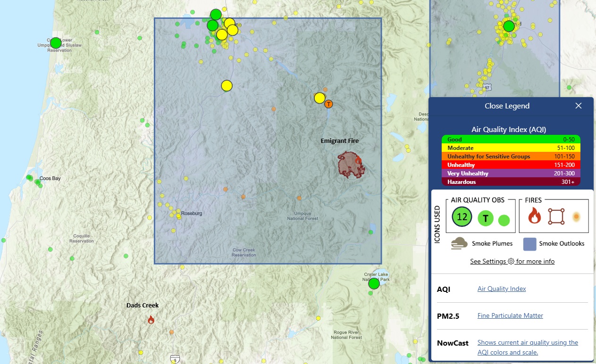Click the fire perimeter square icon in legend
This screenshot has height=364, width=596.
pos(556,217)
